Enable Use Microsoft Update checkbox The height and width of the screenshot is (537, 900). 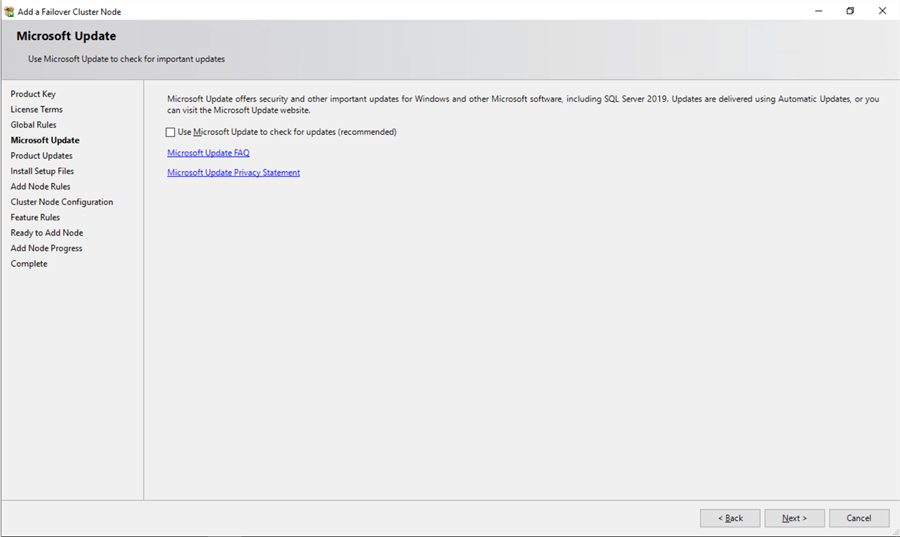tap(171, 132)
